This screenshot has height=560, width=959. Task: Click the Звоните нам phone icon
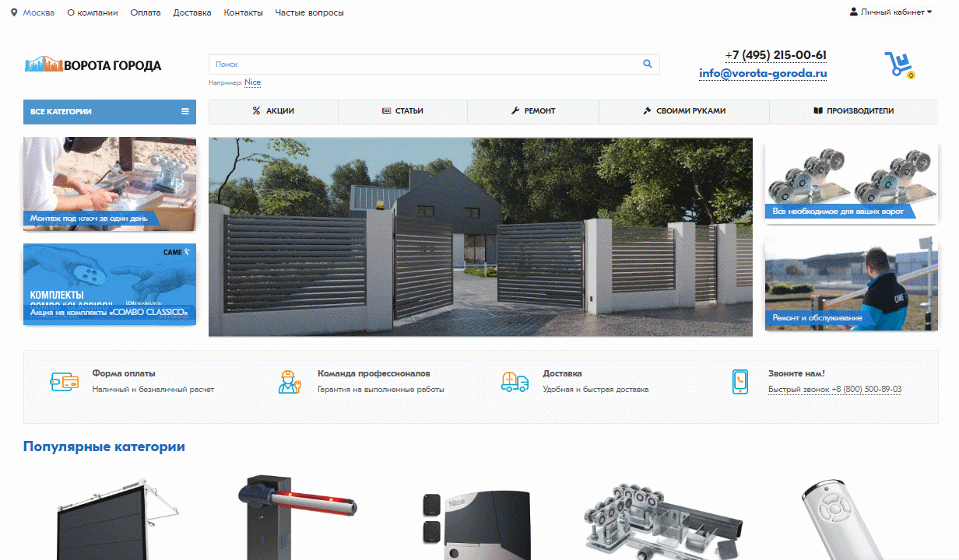[x=739, y=381]
